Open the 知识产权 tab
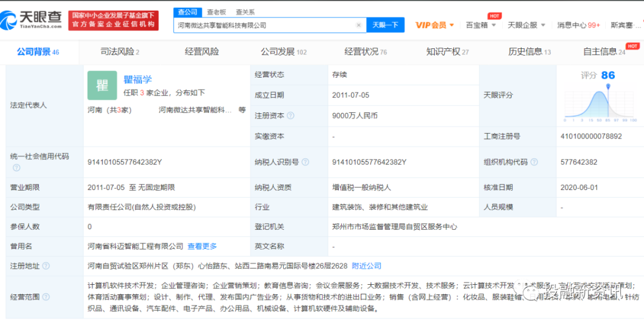The height and width of the screenshot is (320, 644). 447,52
